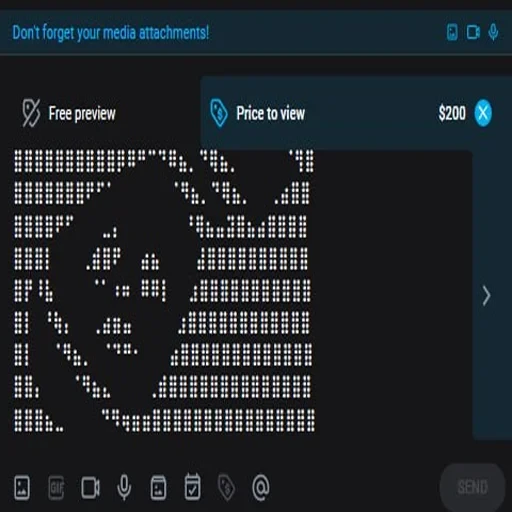Click the $200 price value

click(452, 113)
